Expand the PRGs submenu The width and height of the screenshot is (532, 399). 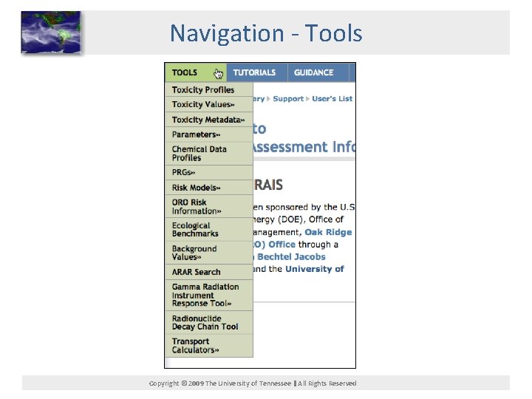pyautogui.click(x=209, y=172)
